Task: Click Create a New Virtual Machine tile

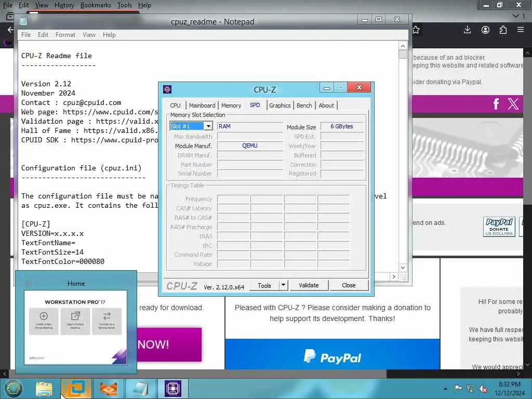Action: pyautogui.click(x=44, y=321)
